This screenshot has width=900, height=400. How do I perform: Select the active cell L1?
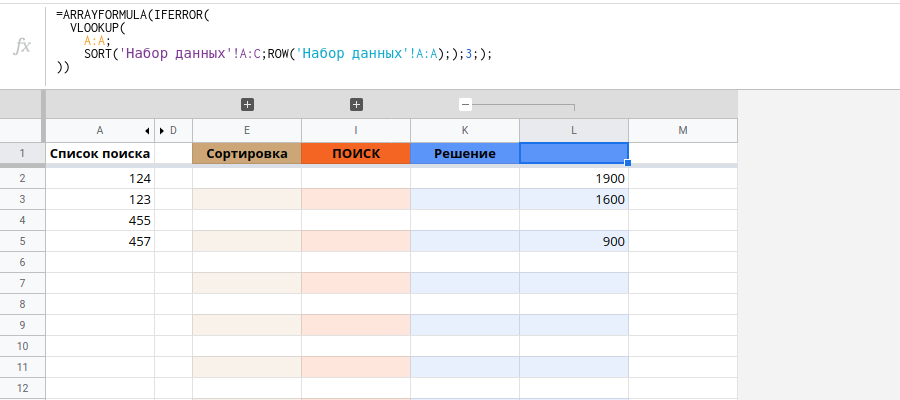[574, 153]
